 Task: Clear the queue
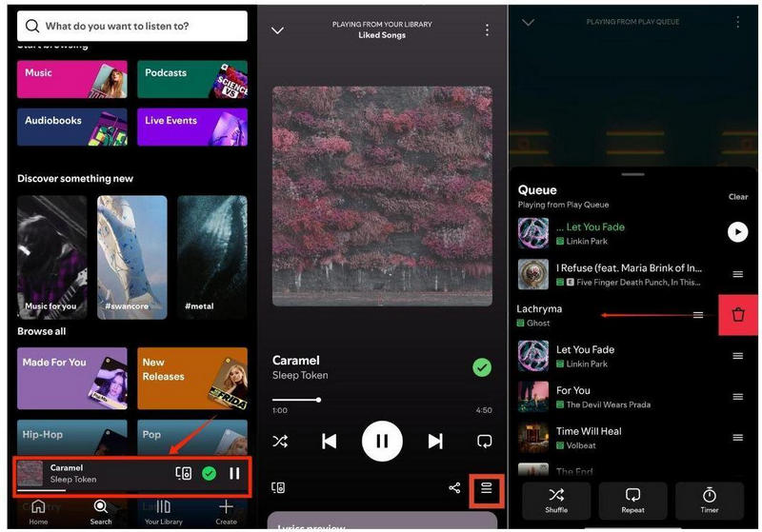click(x=737, y=197)
